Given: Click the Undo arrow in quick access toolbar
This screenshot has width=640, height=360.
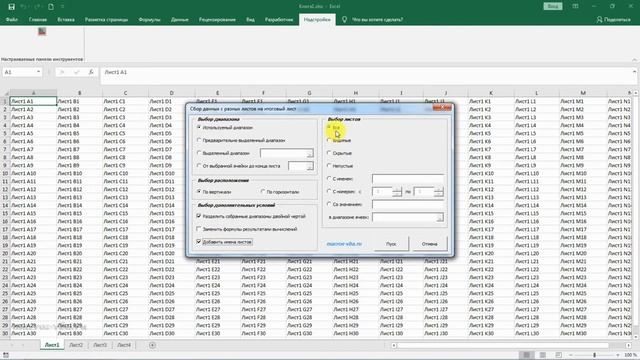Looking at the screenshot, I should 24,7.
